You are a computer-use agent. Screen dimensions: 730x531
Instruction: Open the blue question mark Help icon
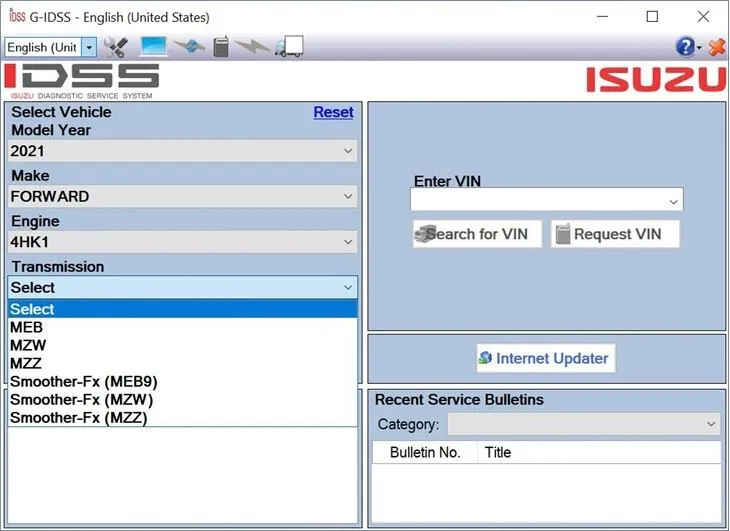(x=685, y=47)
